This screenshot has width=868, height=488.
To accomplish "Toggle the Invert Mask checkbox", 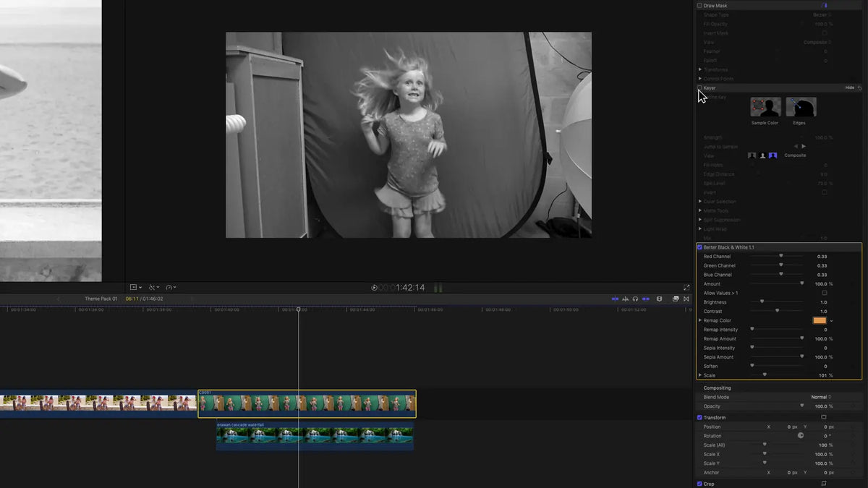I will [x=824, y=33].
